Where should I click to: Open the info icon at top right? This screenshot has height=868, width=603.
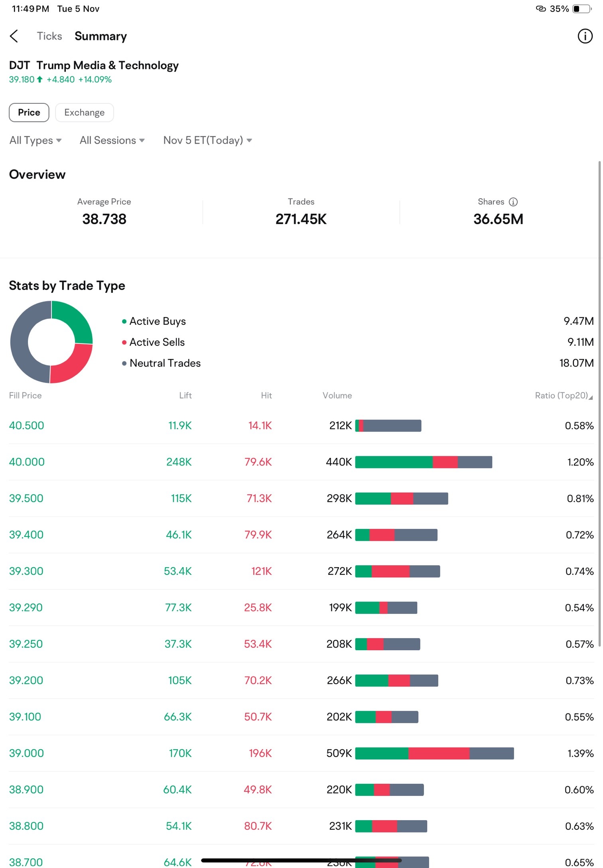[585, 36]
